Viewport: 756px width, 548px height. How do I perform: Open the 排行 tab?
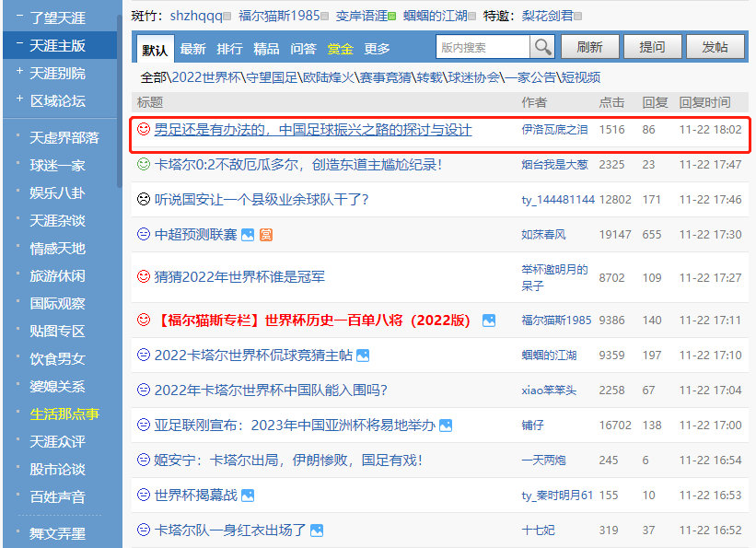coord(229,49)
